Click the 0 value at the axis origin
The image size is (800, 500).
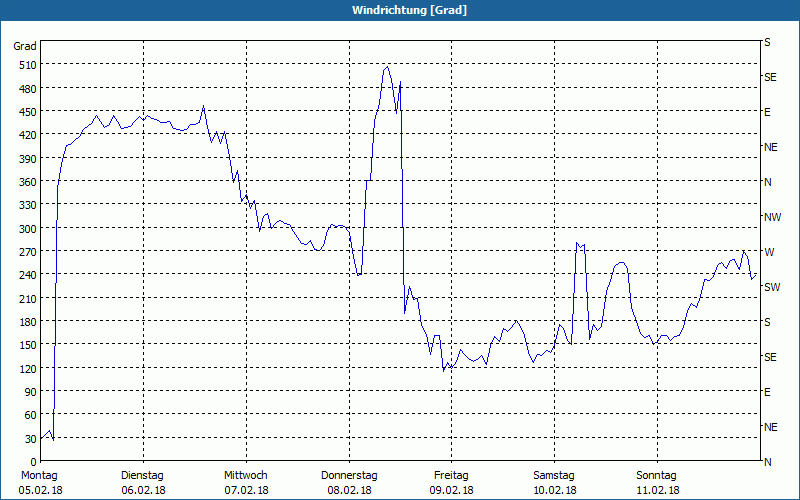pos(34,462)
